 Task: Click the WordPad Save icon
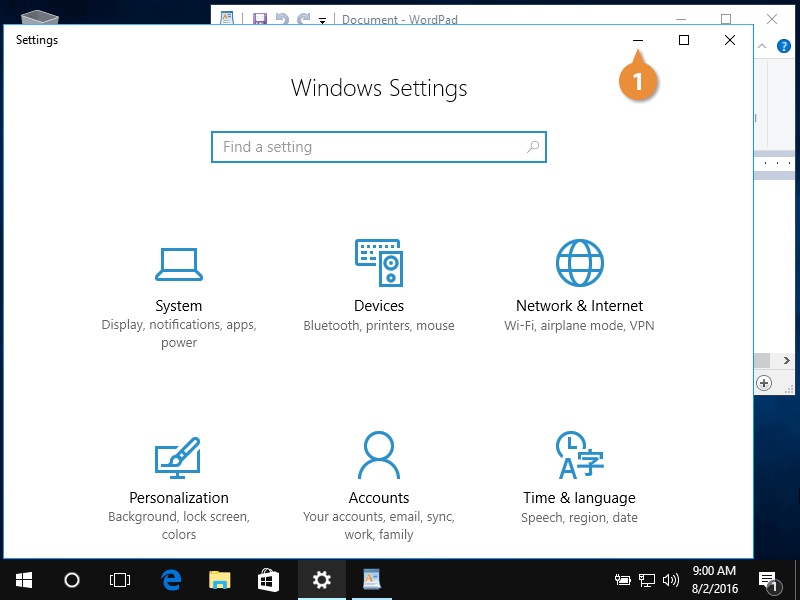(x=260, y=19)
